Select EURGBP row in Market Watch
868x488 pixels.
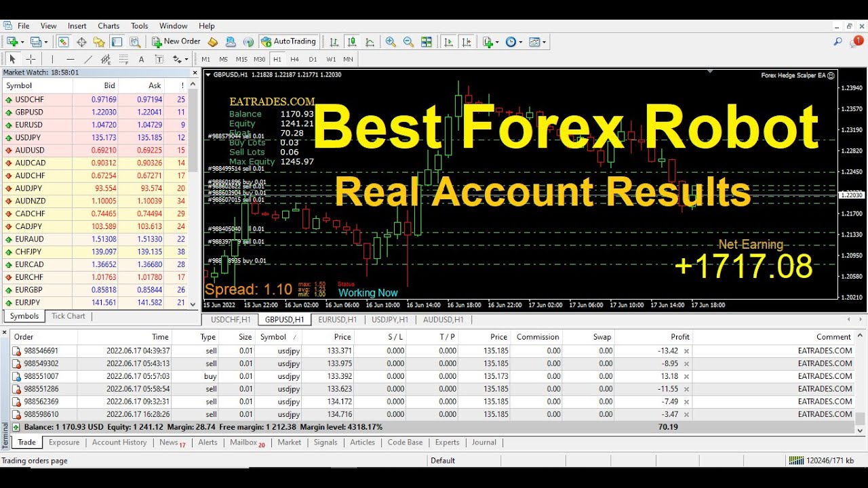94,290
